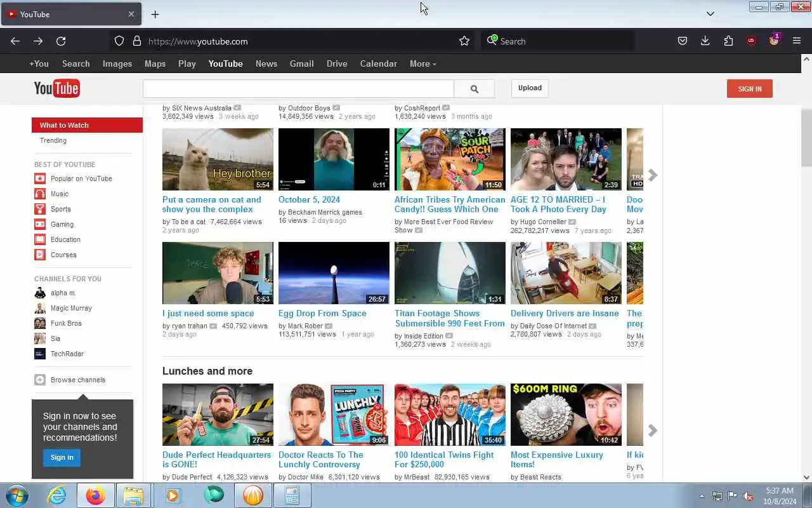
Task: Open the 100 Identical Twins video thumbnail
Action: click(x=450, y=415)
